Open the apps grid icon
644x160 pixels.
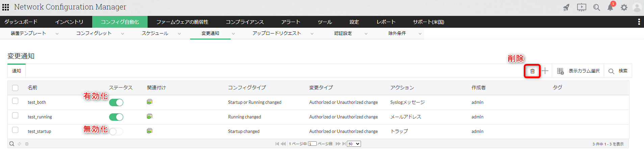(6, 7)
